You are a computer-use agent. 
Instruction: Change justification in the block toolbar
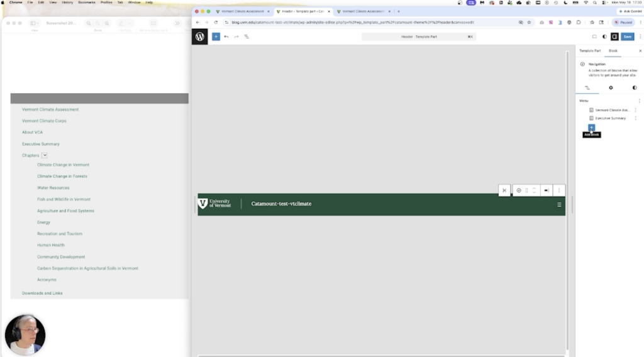[547, 190]
